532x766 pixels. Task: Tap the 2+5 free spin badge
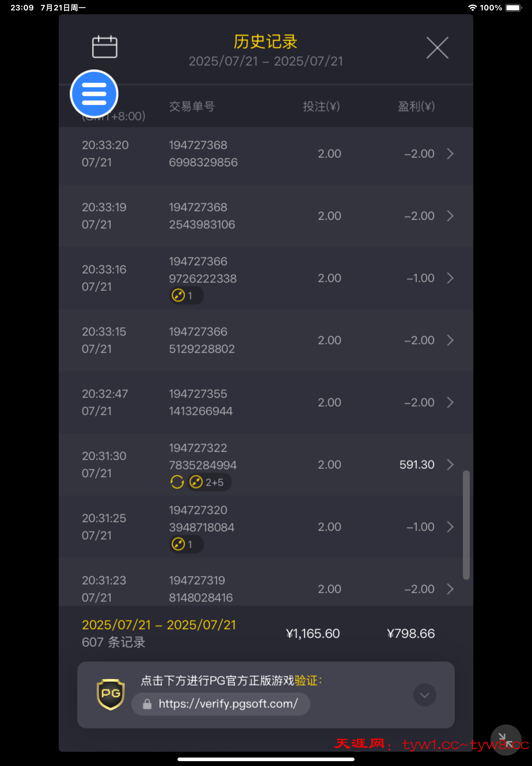click(209, 482)
